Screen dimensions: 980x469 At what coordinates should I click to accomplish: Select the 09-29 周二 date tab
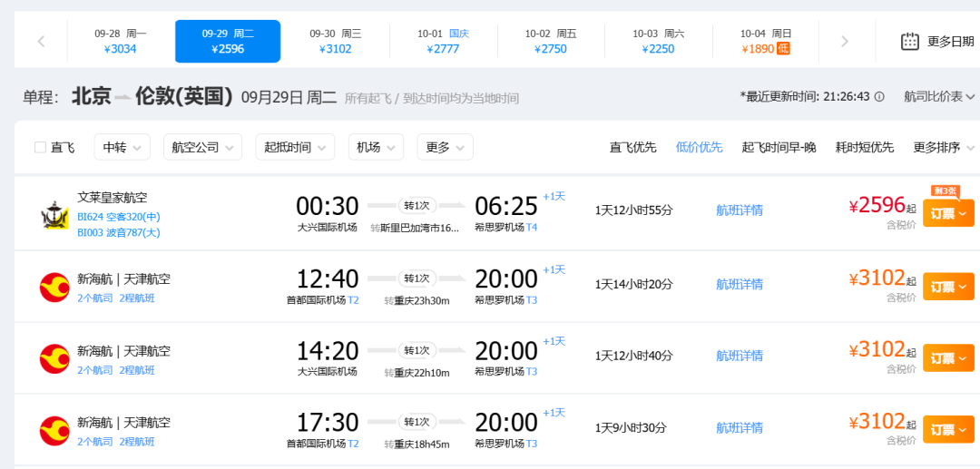pyautogui.click(x=228, y=41)
